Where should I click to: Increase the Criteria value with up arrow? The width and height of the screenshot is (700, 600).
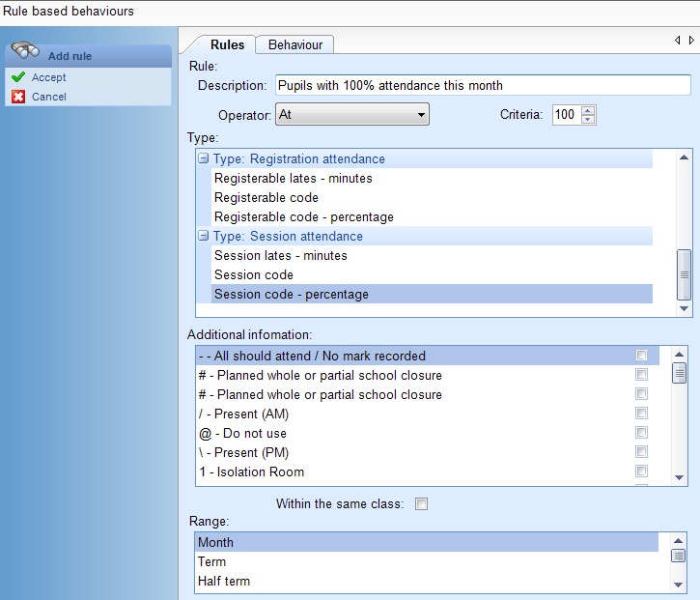point(588,110)
